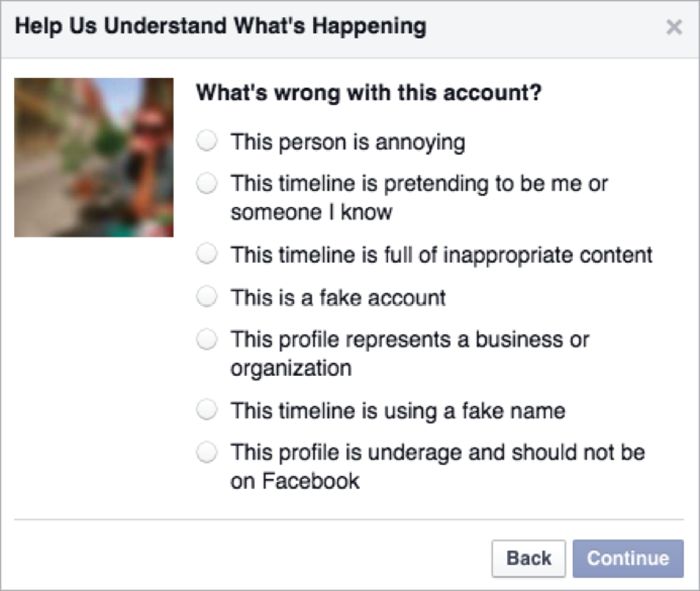
Task: Click the 'This person is annoying' label text
Action: (x=347, y=141)
